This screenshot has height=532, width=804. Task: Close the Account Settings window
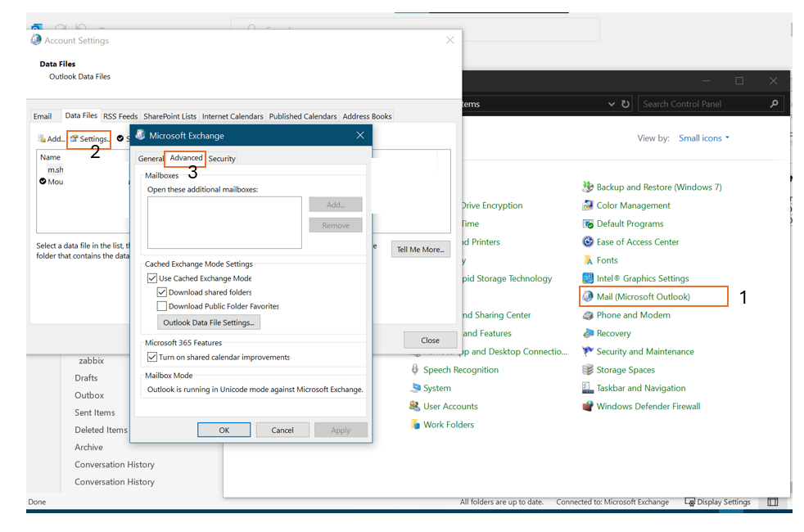point(450,40)
